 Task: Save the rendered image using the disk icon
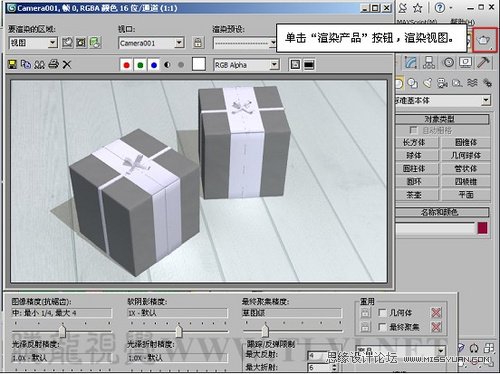[12, 64]
